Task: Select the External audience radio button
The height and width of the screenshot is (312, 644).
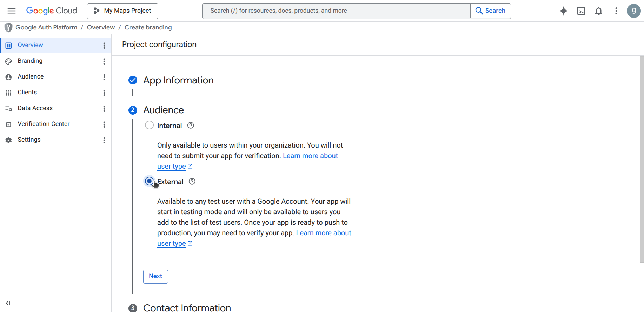Action: [149, 181]
